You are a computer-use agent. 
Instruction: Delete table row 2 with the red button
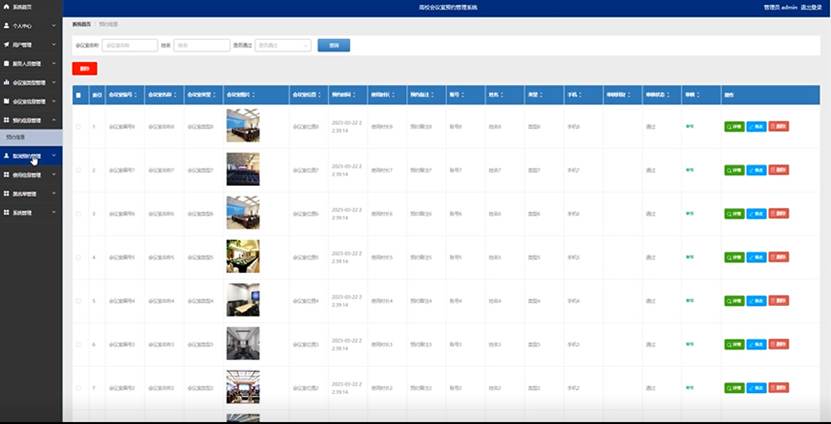(779, 170)
